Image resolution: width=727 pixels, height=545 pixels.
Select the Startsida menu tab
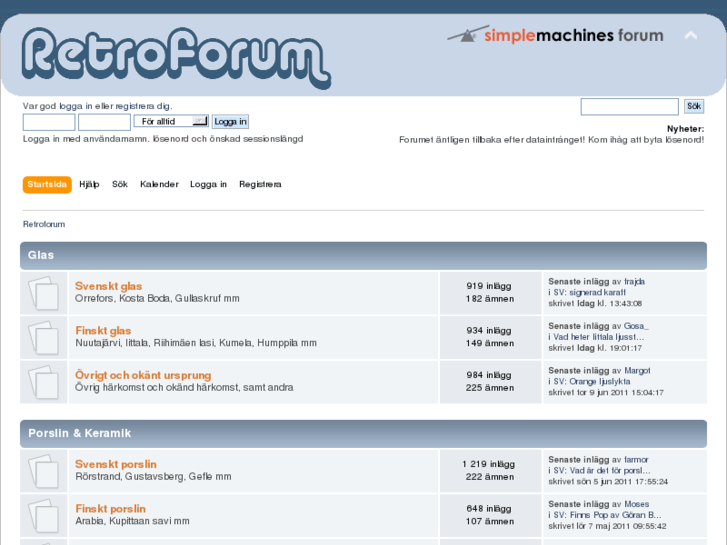click(47, 185)
